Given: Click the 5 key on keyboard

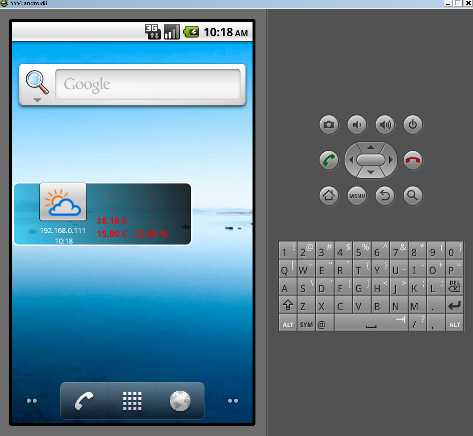Looking at the screenshot, I should click(362, 251).
